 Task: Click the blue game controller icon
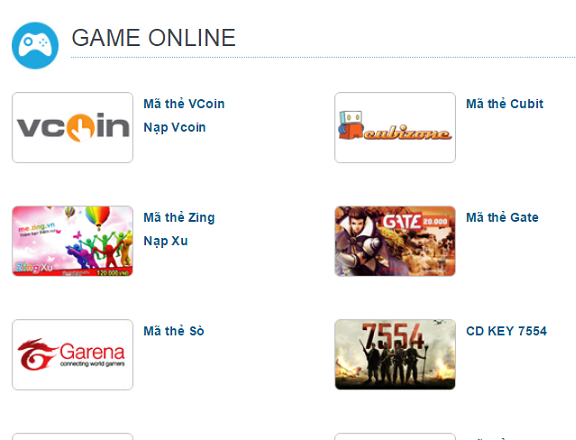[35, 46]
